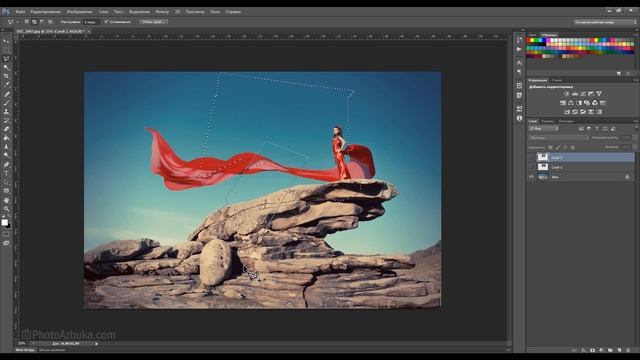Hide the Фон background layer

tap(531, 177)
